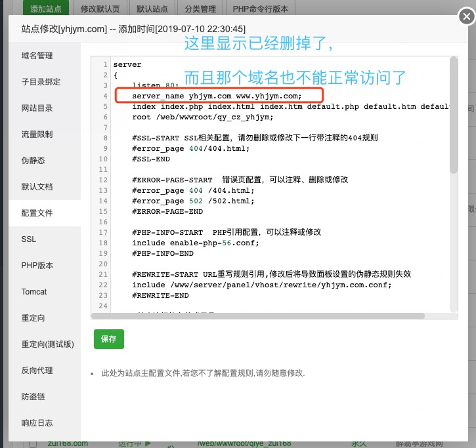Open the 网站目录 section
The image size is (476, 448).
(x=37, y=108)
